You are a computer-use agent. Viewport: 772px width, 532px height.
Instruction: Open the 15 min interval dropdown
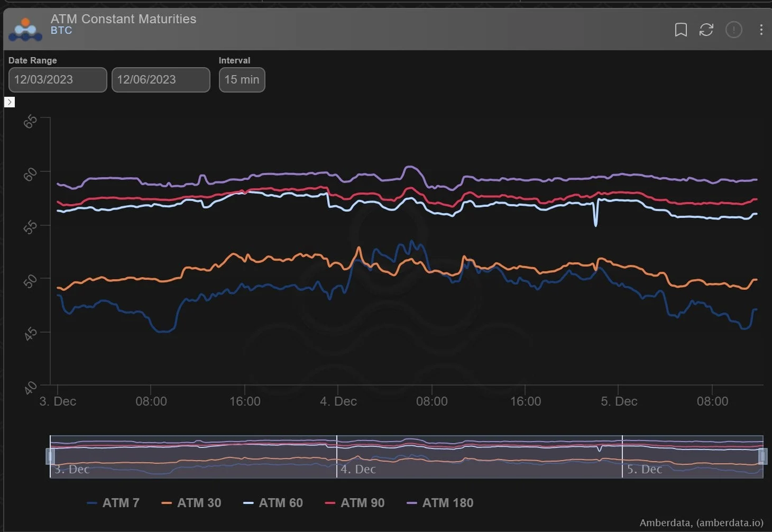pos(242,80)
